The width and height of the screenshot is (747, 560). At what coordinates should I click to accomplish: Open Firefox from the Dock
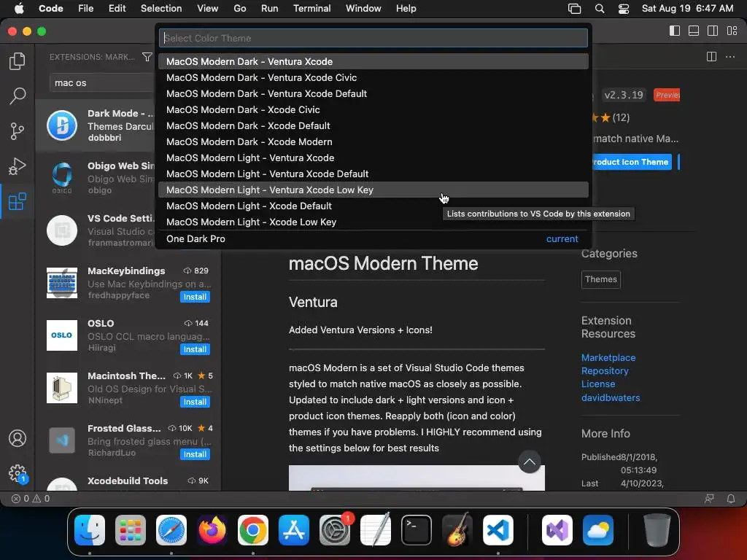(x=212, y=529)
